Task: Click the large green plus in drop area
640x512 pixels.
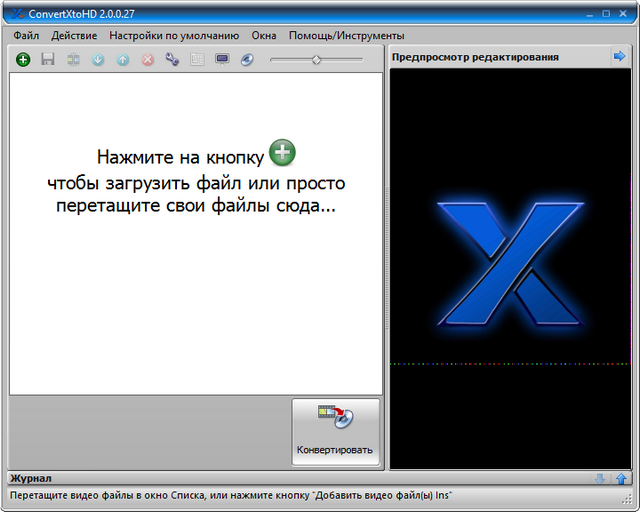Action: pos(284,153)
